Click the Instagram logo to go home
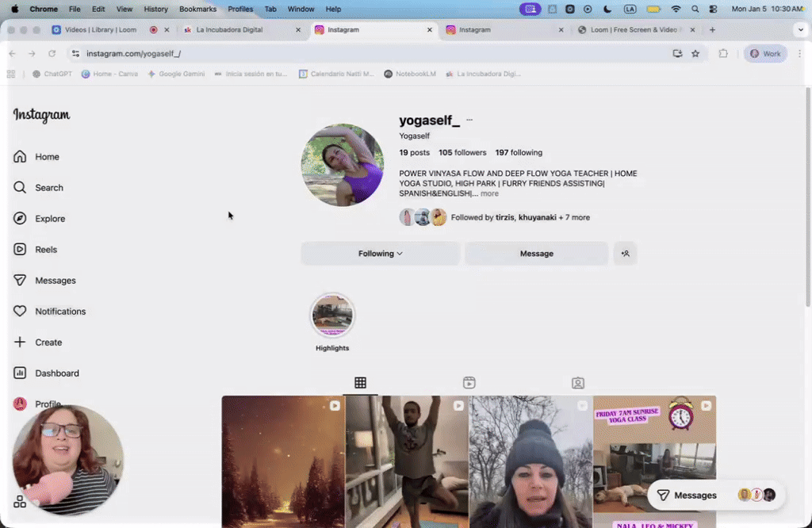Screen dimensions: 812x528 [41, 115]
